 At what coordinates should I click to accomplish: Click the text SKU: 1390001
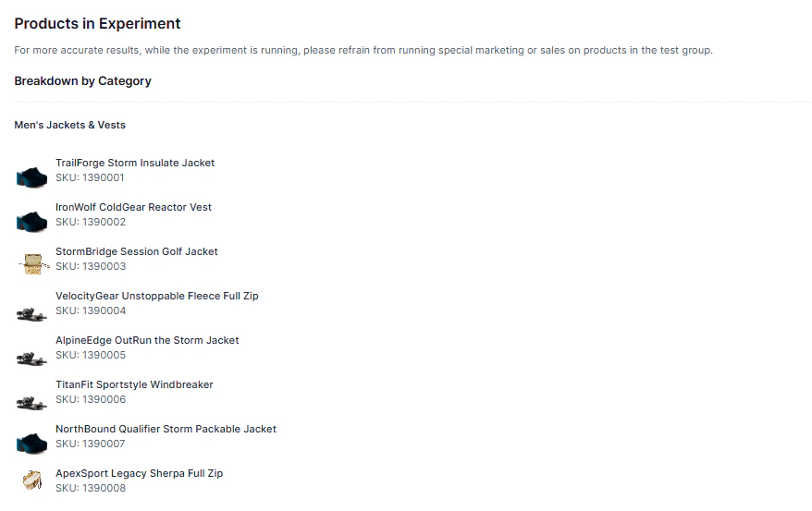(x=90, y=178)
